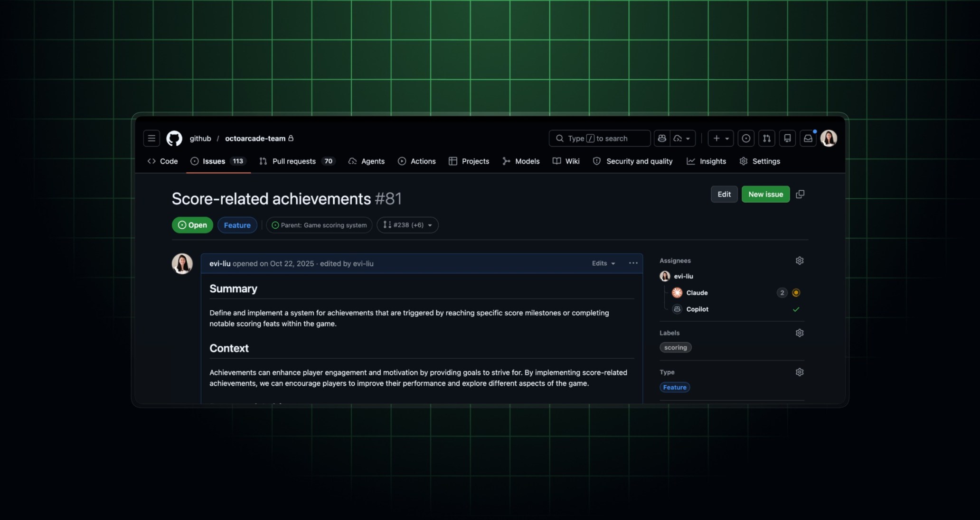Open the #238 linked branches dropdown
This screenshot has width=980, height=520.
407,225
